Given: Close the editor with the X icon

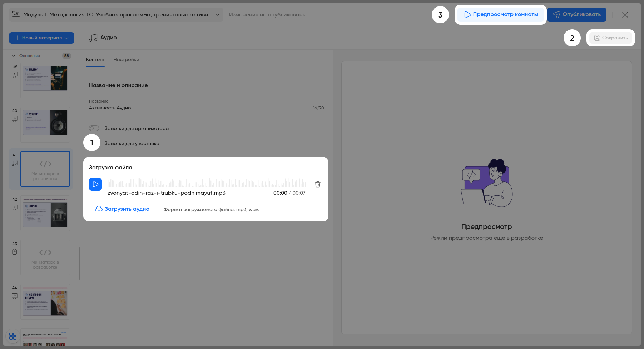Looking at the screenshot, I should coord(625,15).
